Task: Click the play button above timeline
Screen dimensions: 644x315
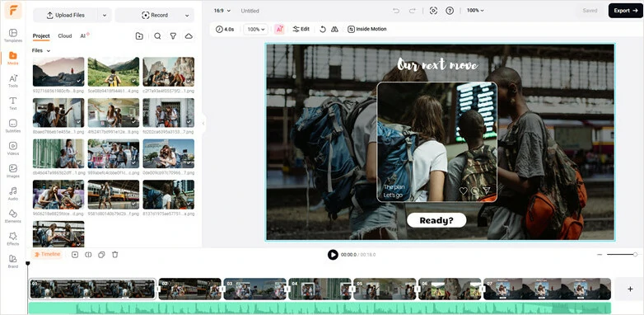Action: point(333,255)
